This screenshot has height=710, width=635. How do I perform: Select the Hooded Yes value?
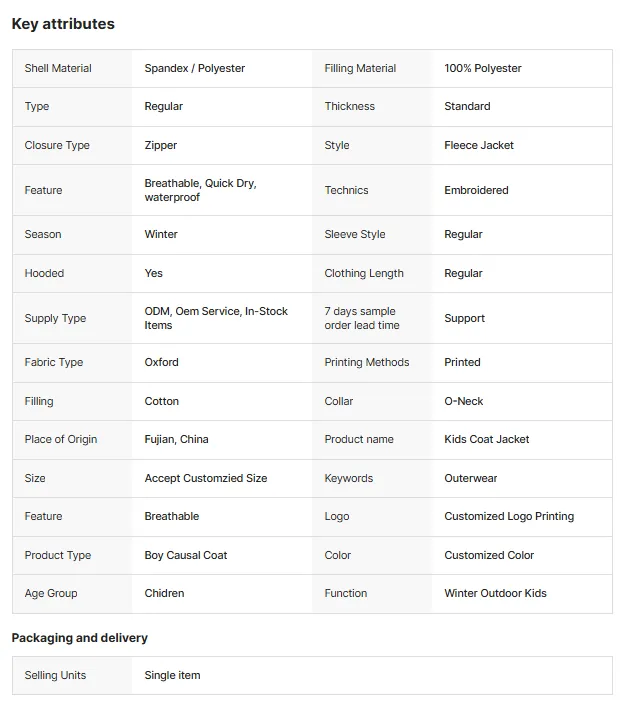154,273
